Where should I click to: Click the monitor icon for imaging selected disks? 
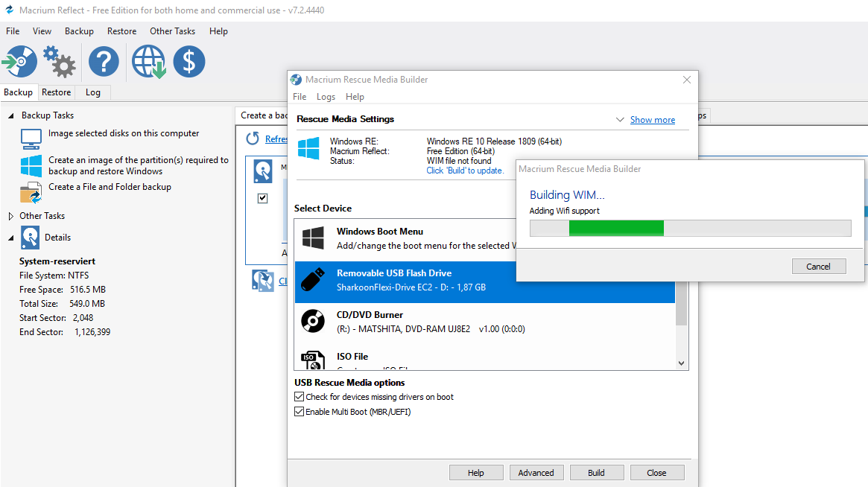pyautogui.click(x=31, y=139)
